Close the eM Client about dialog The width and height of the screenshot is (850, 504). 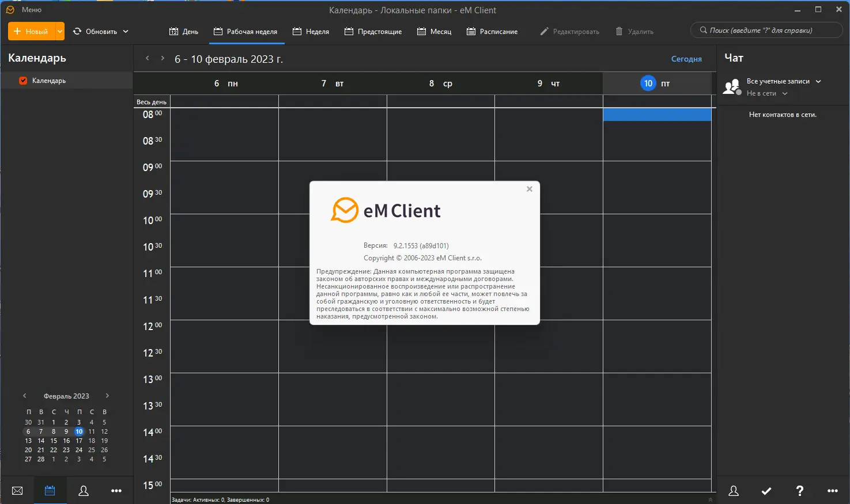pos(530,189)
